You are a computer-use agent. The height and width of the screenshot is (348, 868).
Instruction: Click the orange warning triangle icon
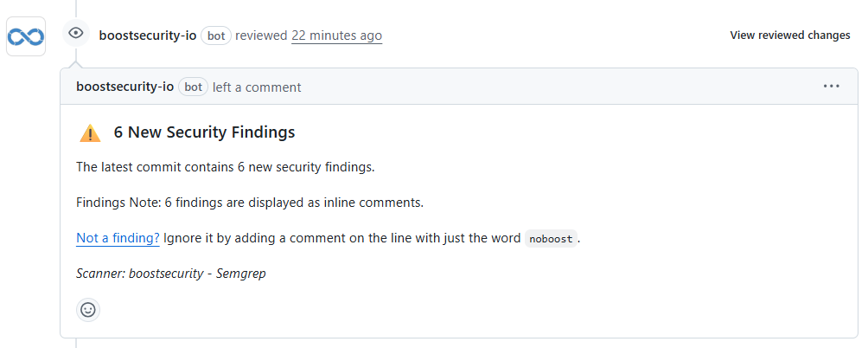tap(90, 133)
